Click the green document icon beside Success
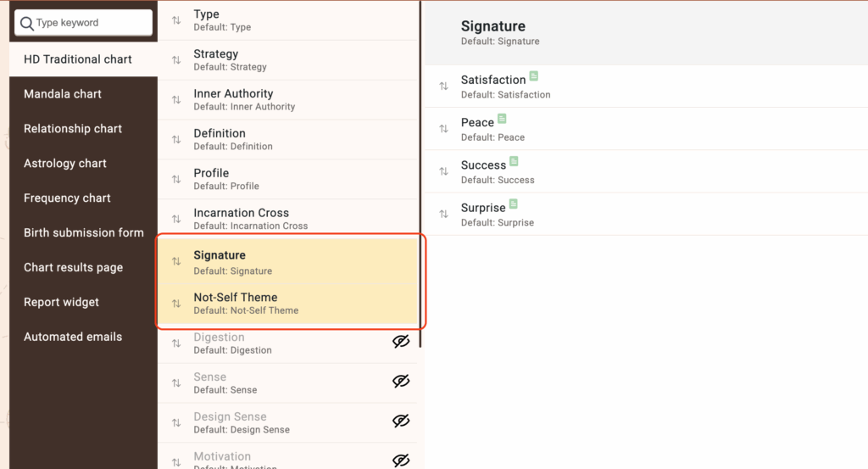Screen dimensions: 868x469 point(514,161)
